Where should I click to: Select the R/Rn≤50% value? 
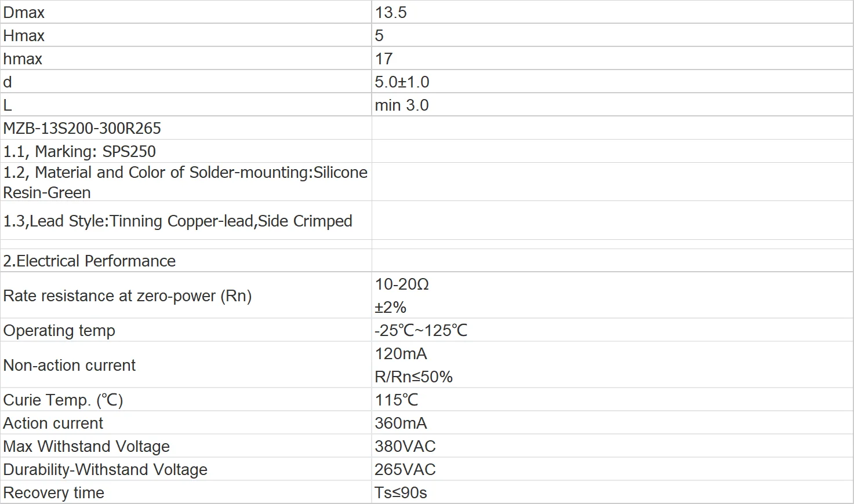point(413,377)
